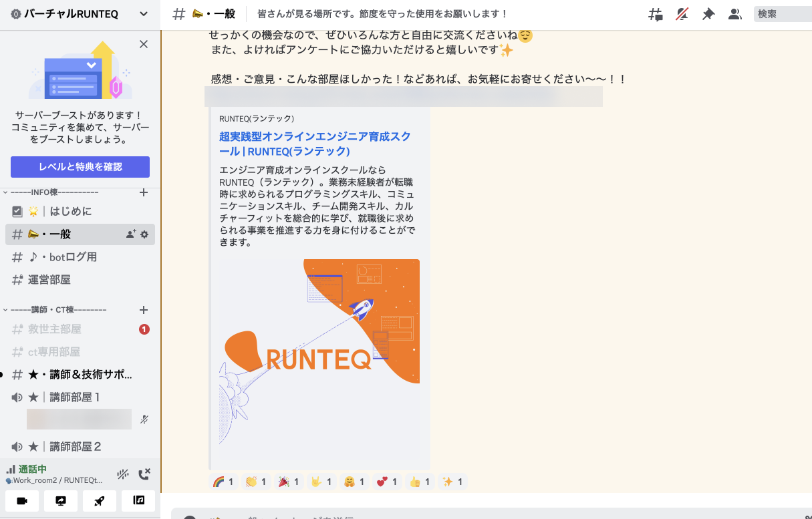
Task: Start screen sharing from the voice panel
Action: 61,501
